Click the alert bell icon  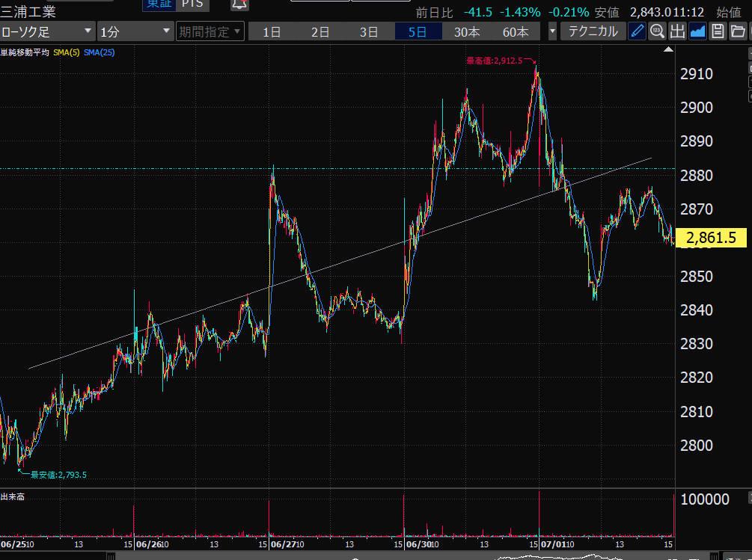239,4
